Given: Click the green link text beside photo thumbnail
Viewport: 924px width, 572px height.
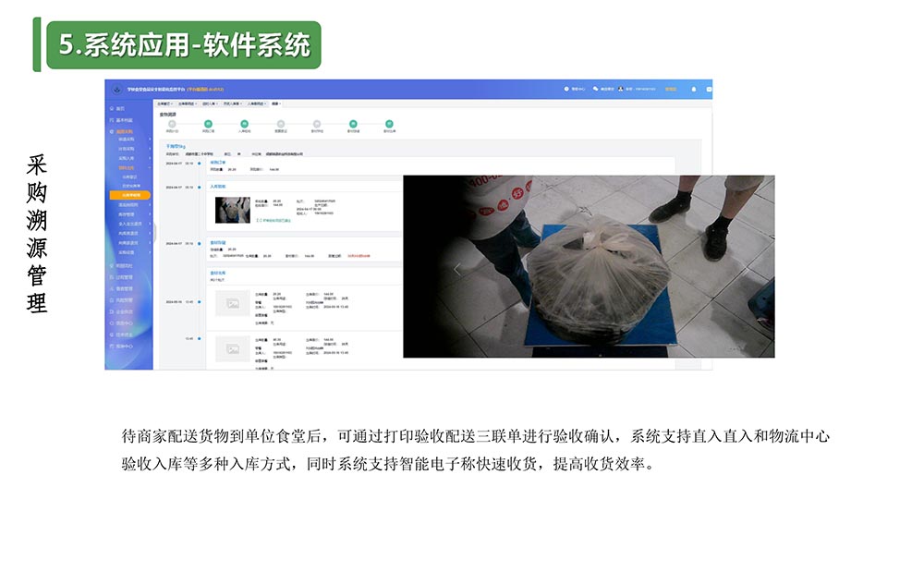Looking at the screenshot, I should pyautogui.click(x=274, y=221).
